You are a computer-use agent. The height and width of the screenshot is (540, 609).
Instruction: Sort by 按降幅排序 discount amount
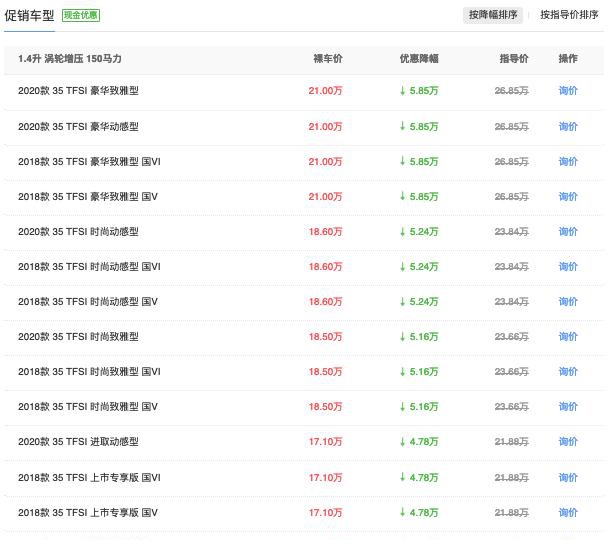[492, 15]
